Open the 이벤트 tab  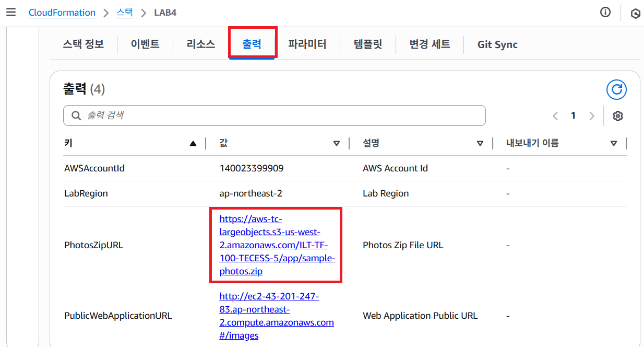(145, 44)
